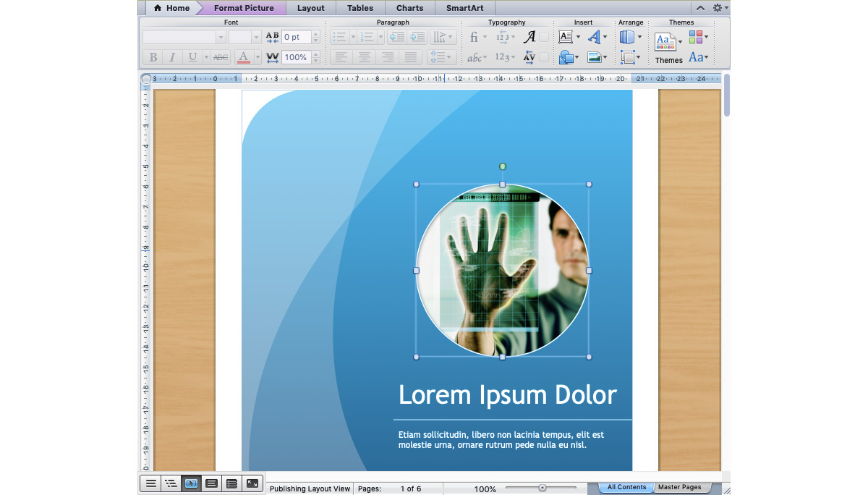Viewport: 868px width, 495px height.
Task: Select the Bold formatting icon
Action: 153,56
